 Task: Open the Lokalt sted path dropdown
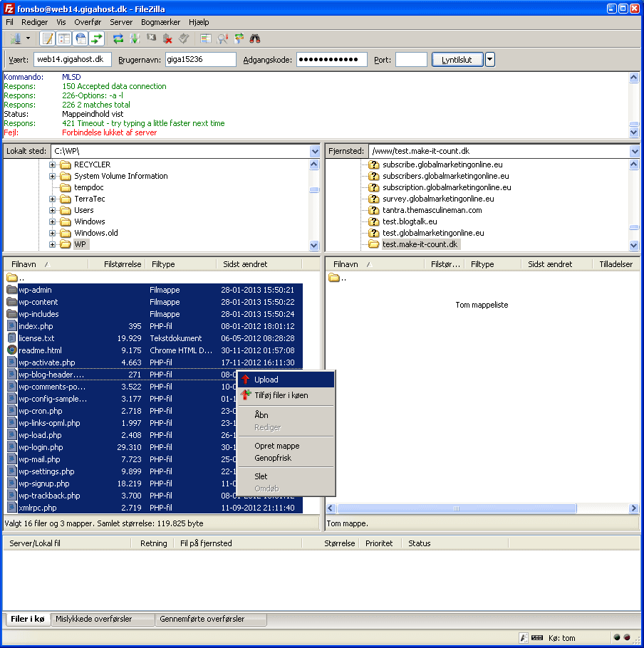pos(315,151)
